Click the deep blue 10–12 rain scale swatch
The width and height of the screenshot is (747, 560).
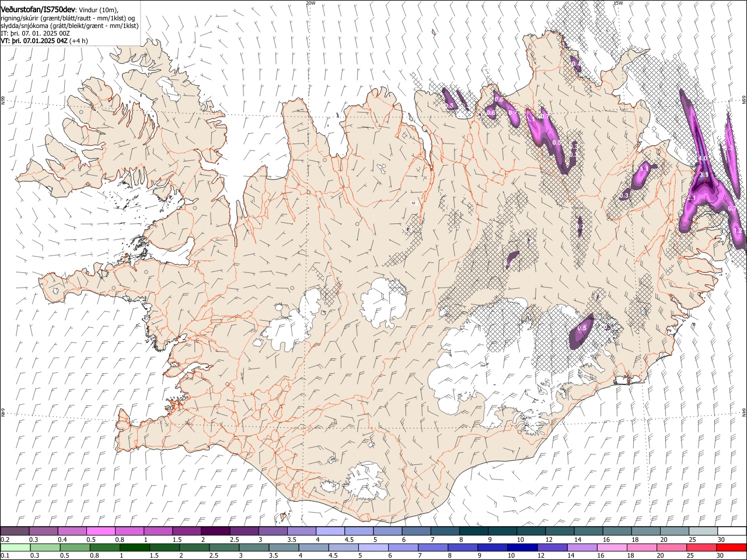coord(522,548)
